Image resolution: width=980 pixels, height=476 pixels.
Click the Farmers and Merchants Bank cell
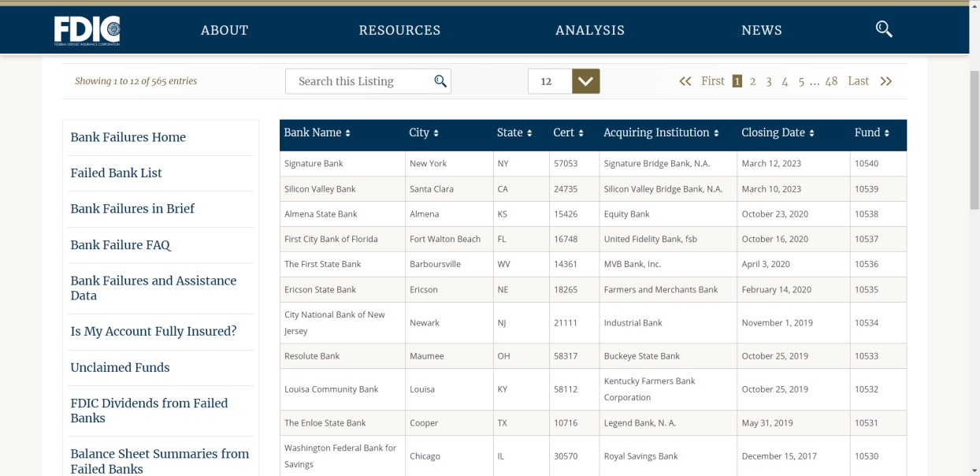(x=668, y=290)
